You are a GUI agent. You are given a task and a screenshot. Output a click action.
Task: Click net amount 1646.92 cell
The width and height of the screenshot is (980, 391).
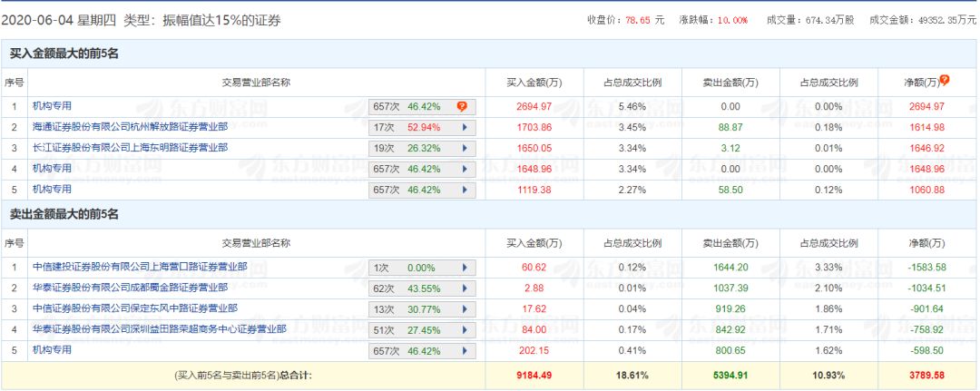pos(926,148)
